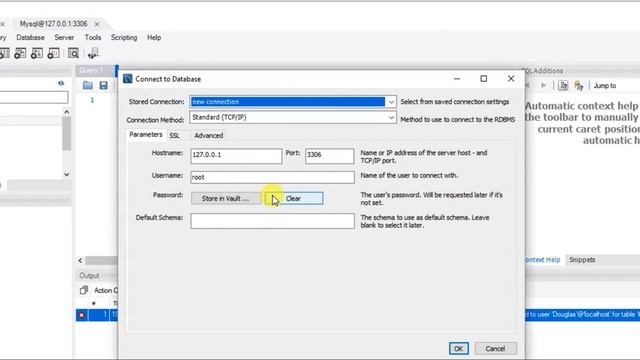The image size is (640, 360).
Task: Click the Username input field
Action: pos(272,177)
